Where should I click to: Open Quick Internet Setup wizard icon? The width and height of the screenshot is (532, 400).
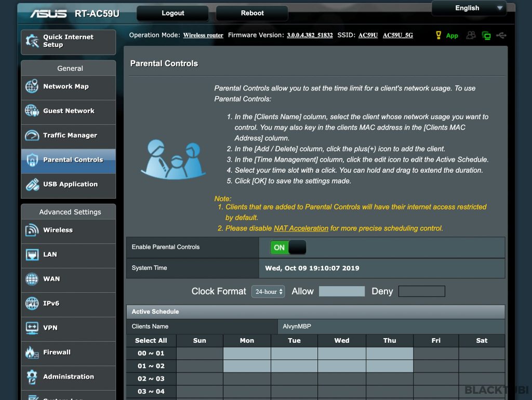32,42
